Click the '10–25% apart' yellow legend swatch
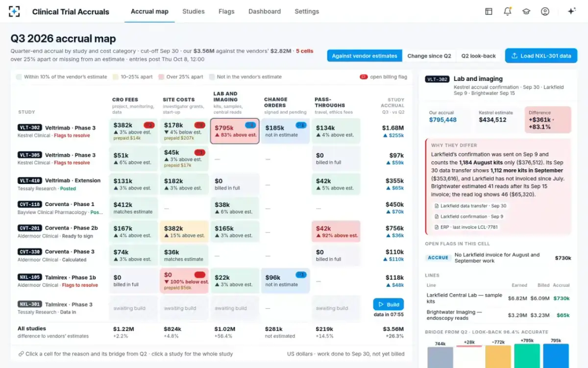The height and width of the screenshot is (368, 588). click(x=116, y=77)
